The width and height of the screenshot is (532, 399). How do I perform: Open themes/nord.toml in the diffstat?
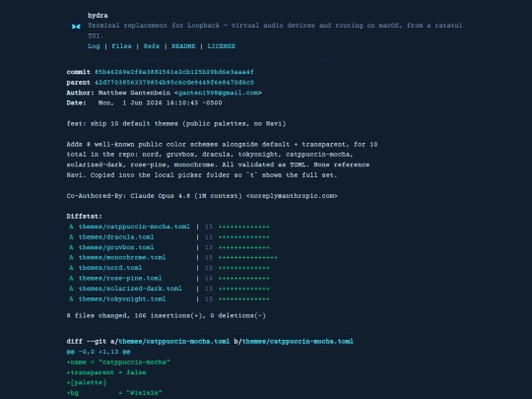click(110, 268)
